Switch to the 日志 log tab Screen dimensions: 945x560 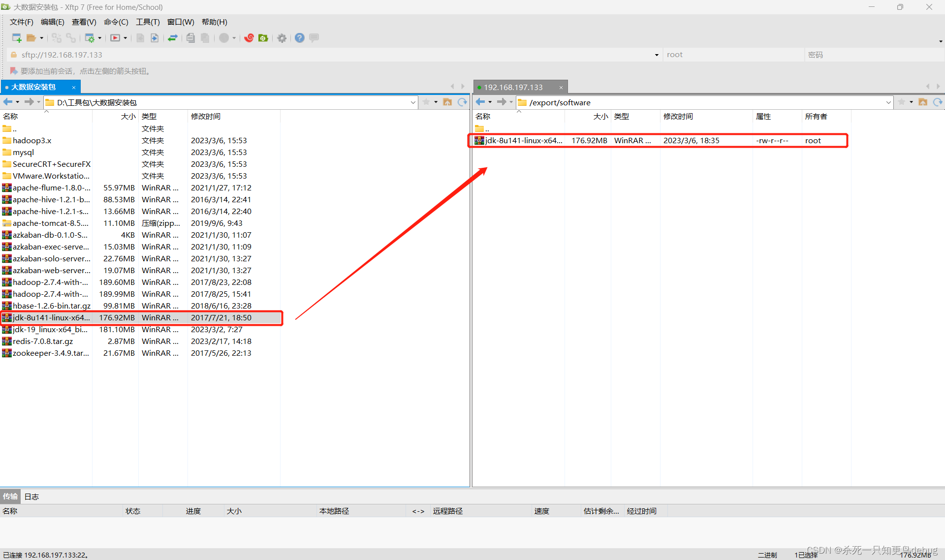[31, 497]
